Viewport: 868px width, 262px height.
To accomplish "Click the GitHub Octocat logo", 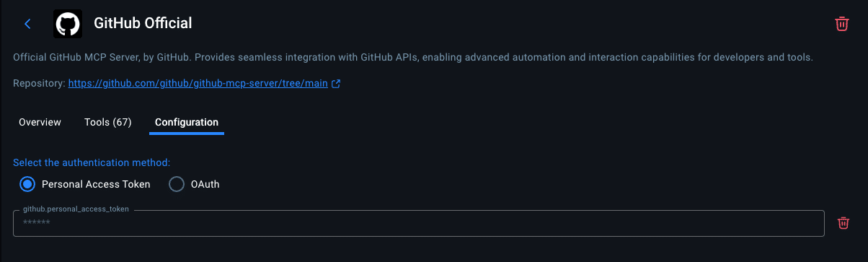I will 67,24.
